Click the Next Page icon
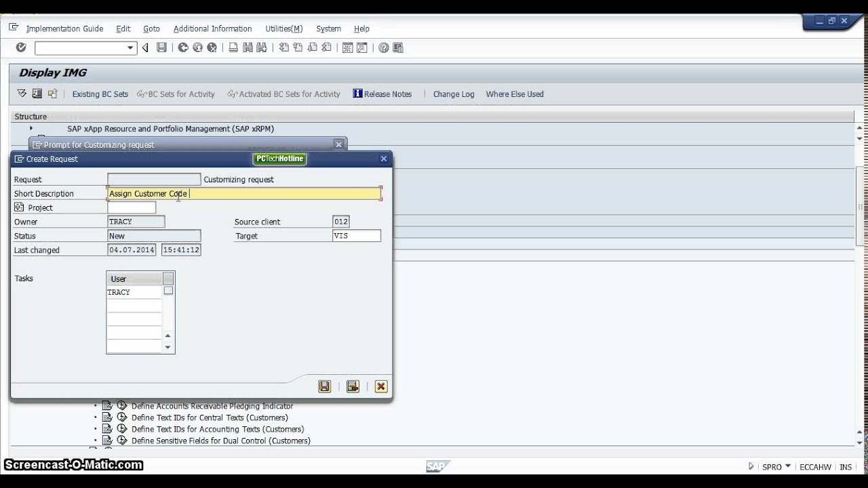The image size is (868, 488). point(312,47)
